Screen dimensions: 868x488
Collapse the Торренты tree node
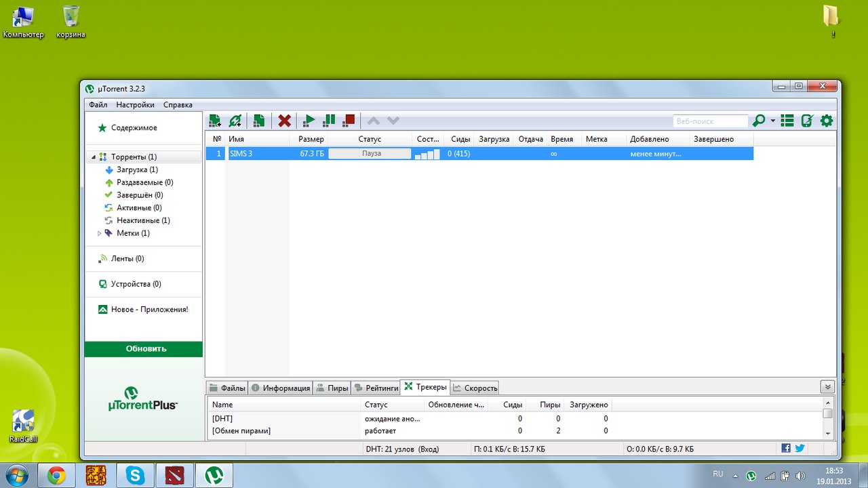click(x=92, y=157)
